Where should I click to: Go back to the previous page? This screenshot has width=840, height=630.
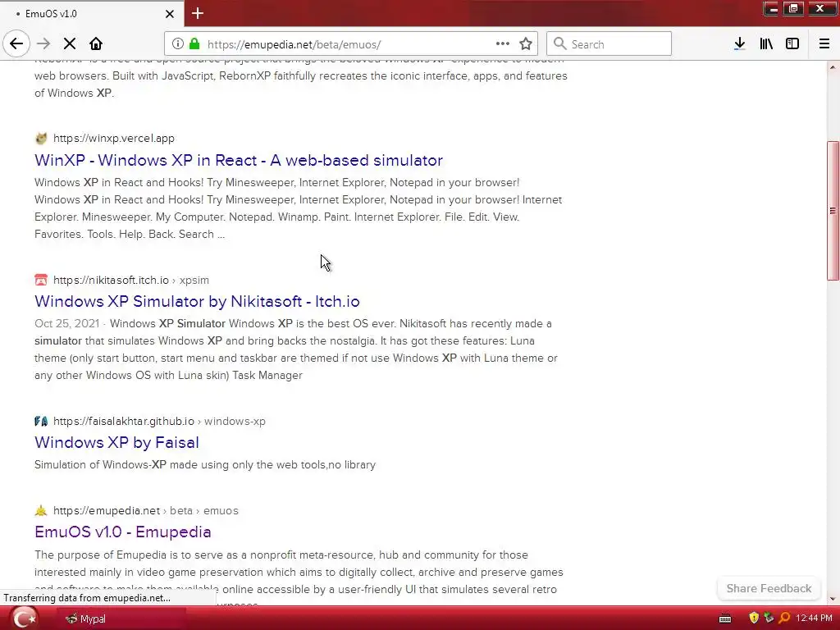pyautogui.click(x=16, y=44)
